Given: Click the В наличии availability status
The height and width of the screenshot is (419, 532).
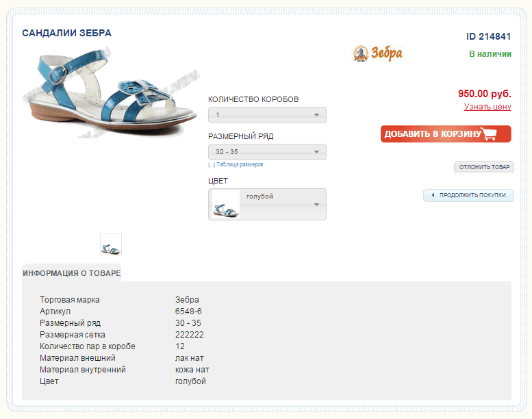Looking at the screenshot, I should (x=490, y=54).
